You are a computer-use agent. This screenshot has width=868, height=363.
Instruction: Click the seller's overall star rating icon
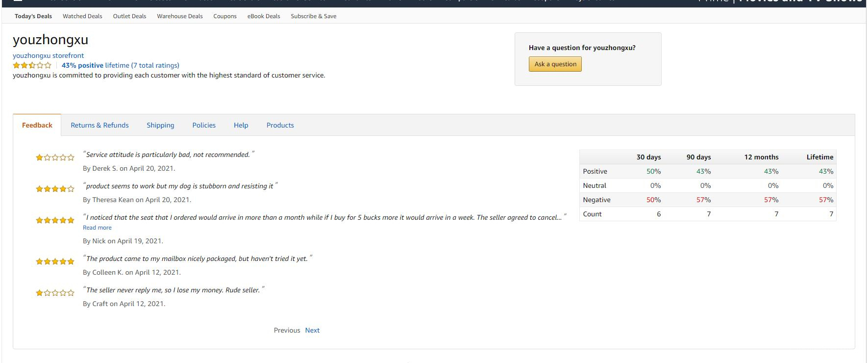pos(32,65)
